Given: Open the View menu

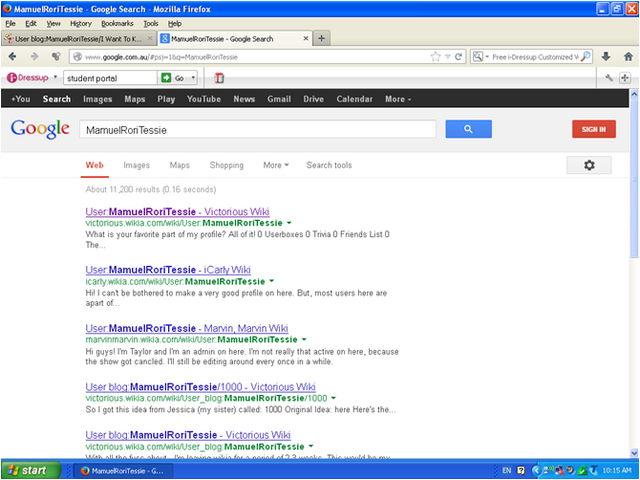Looking at the screenshot, I should pos(53,24).
